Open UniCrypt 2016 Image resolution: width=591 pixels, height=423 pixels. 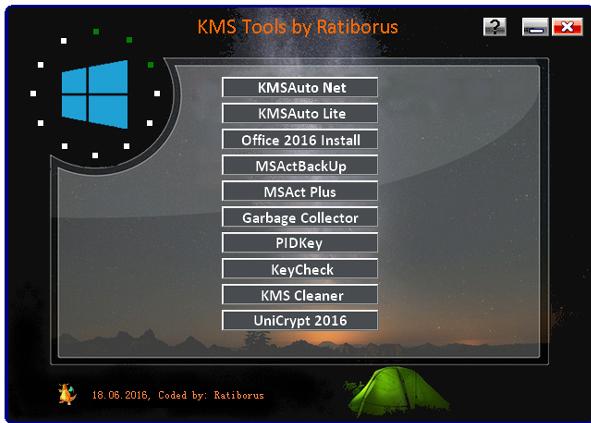pyautogui.click(x=300, y=321)
